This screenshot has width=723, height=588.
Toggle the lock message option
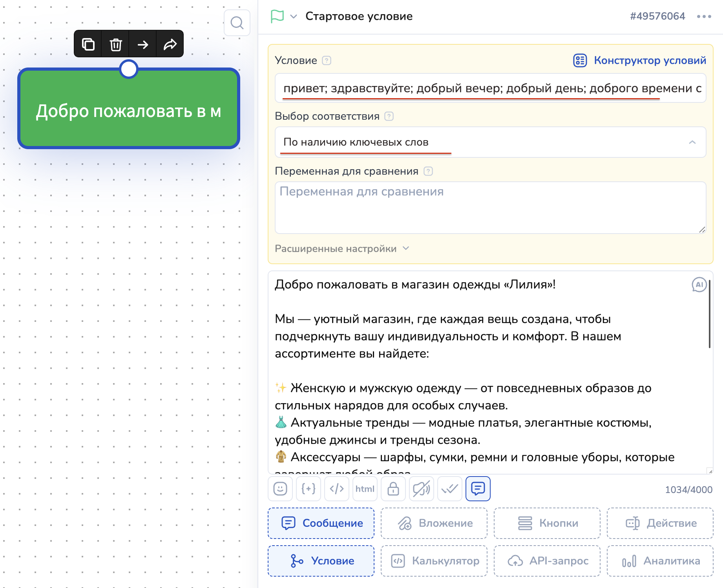[393, 489]
